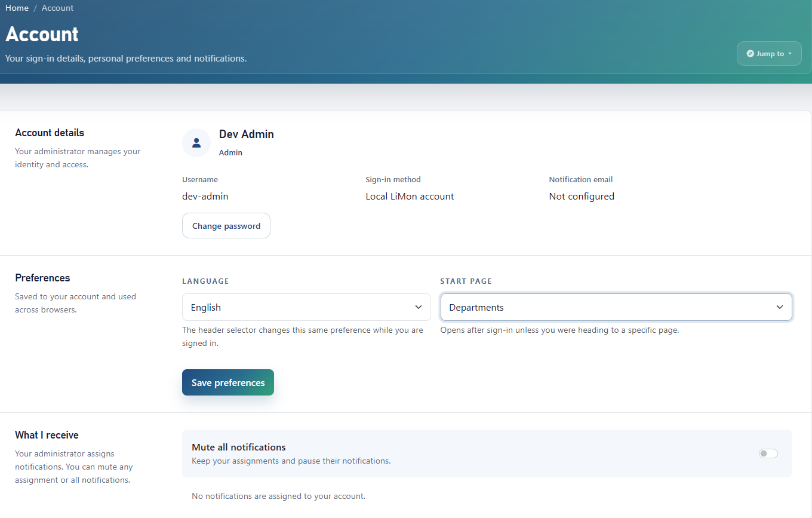Image resolution: width=812 pixels, height=518 pixels.
Task: Toggle the Mute all notifications switch
Action: point(768,453)
